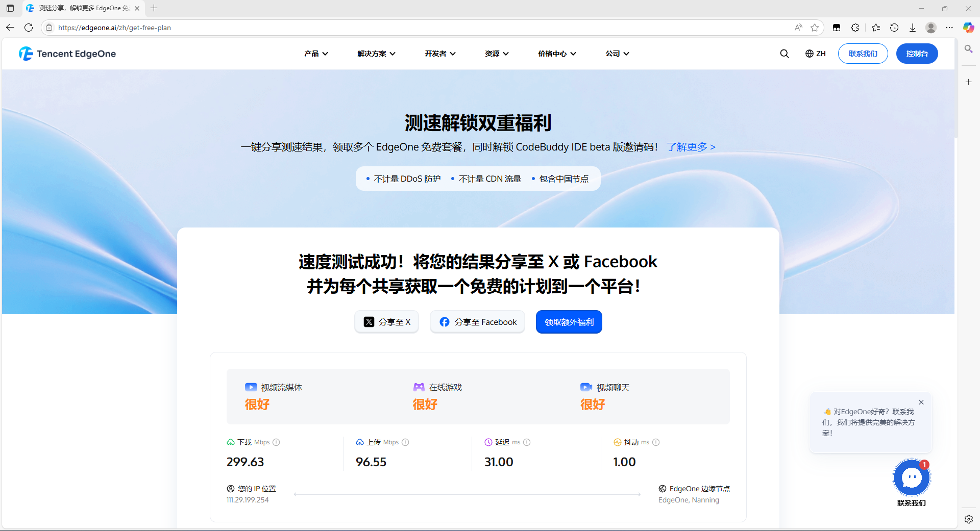
Task: Open browser downloads icon
Action: click(x=913, y=28)
